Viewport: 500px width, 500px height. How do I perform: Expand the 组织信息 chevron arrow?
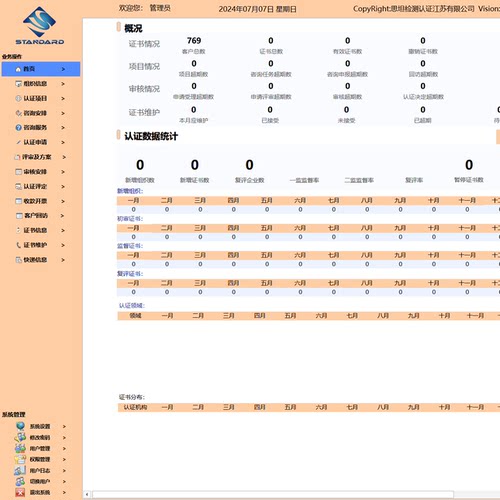point(63,84)
